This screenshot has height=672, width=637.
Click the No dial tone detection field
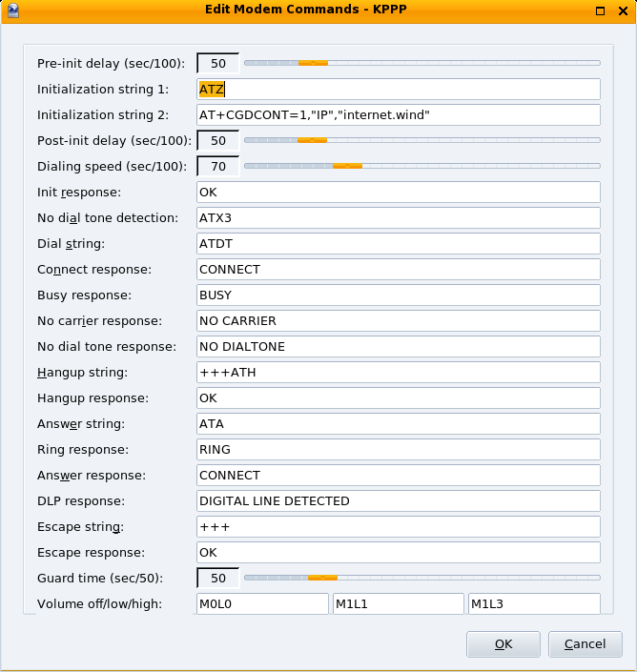(399, 217)
